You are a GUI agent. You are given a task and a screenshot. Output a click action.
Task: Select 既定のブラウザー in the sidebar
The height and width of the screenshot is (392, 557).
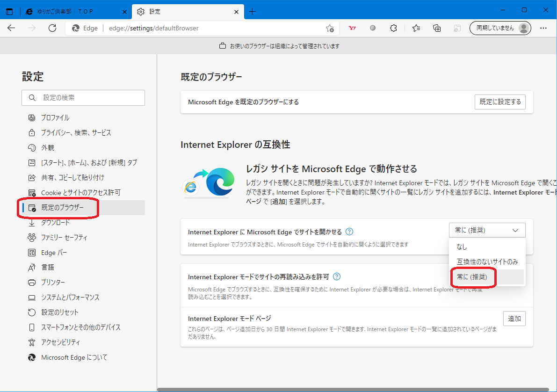pyautogui.click(x=83, y=208)
